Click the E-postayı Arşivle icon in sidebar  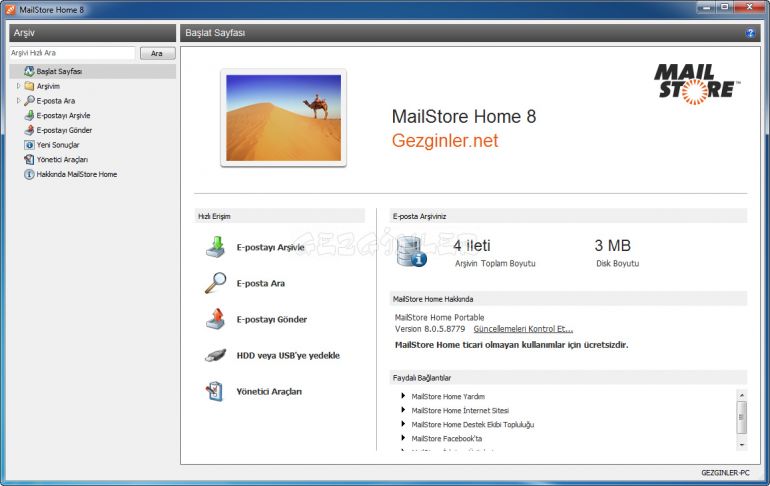(29, 115)
